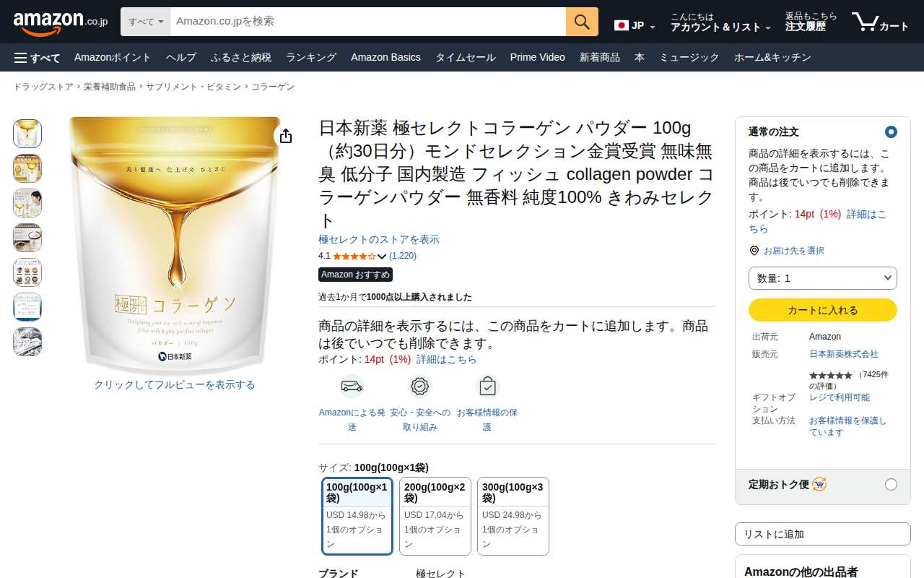The height and width of the screenshot is (578, 924).
Task: Click the share icon on product image
Action: (x=286, y=136)
